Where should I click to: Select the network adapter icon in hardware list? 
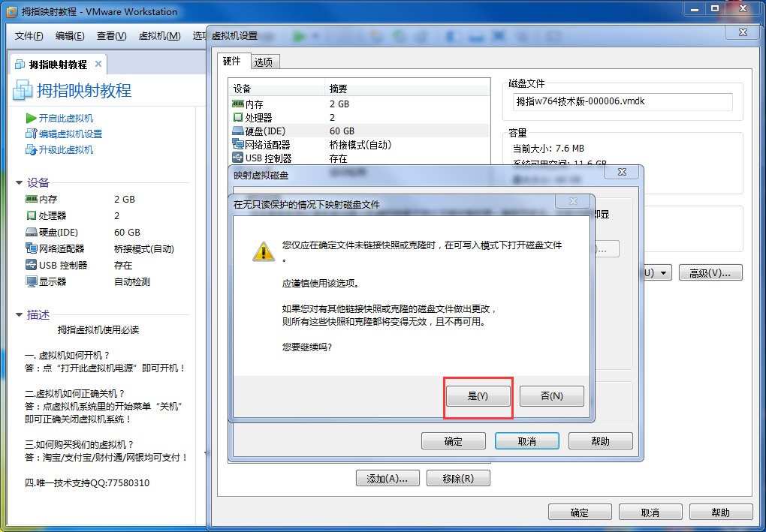pyautogui.click(x=238, y=145)
